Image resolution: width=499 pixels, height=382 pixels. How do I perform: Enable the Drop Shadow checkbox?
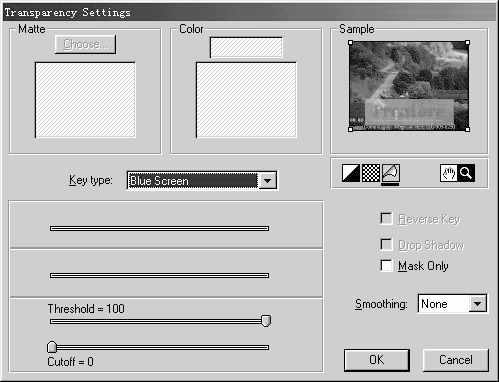pyautogui.click(x=386, y=245)
